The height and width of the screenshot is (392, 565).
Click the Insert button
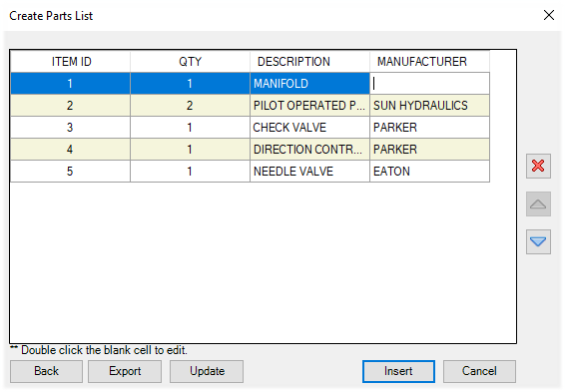coord(398,371)
